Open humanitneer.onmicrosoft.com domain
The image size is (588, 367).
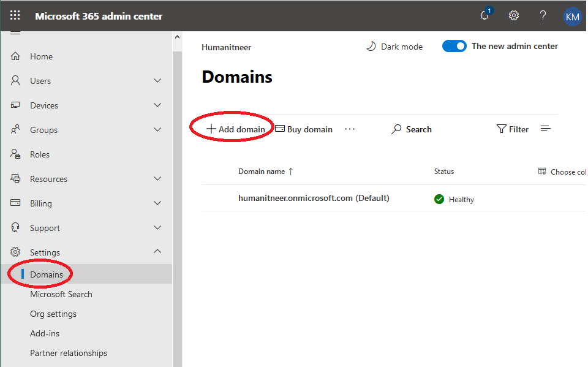pos(314,198)
